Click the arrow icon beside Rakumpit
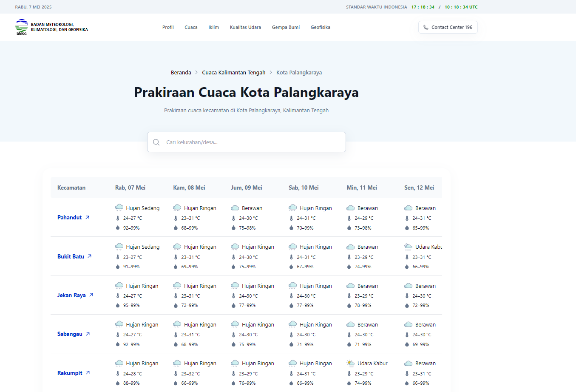 coord(88,373)
